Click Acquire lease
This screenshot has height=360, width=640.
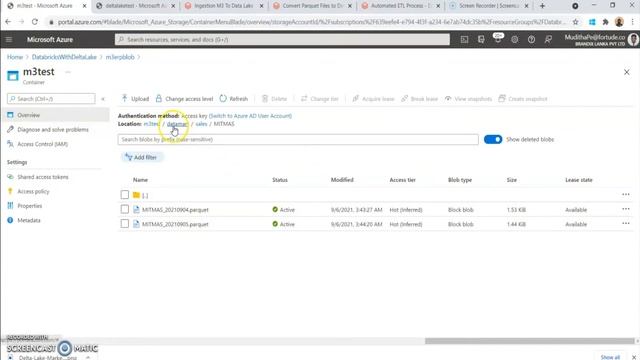tap(373, 99)
